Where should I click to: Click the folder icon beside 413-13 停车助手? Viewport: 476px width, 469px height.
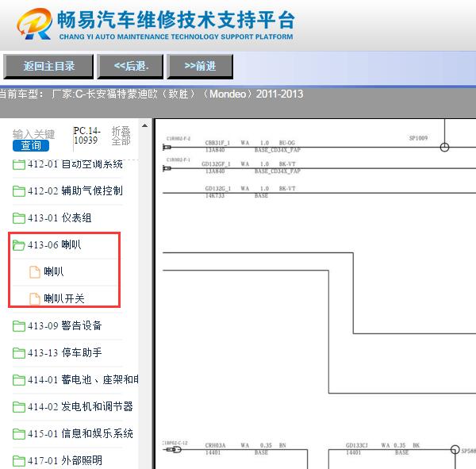pos(19,353)
